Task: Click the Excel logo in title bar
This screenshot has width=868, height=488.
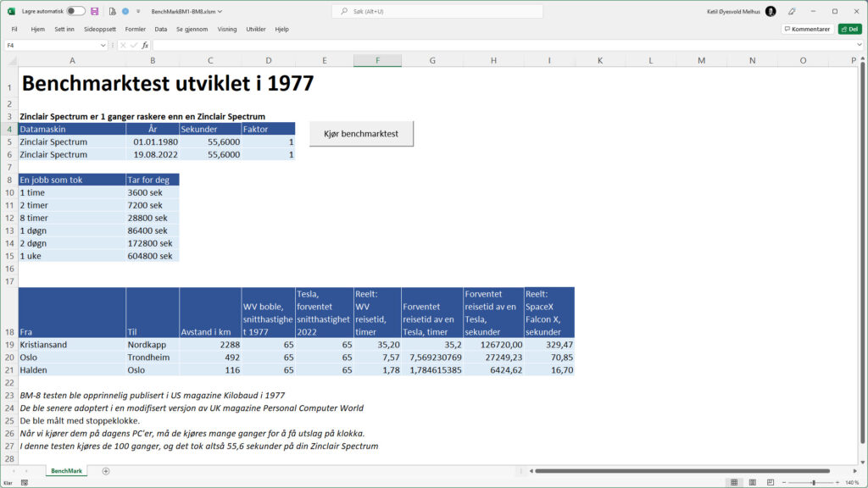Action: (x=11, y=11)
